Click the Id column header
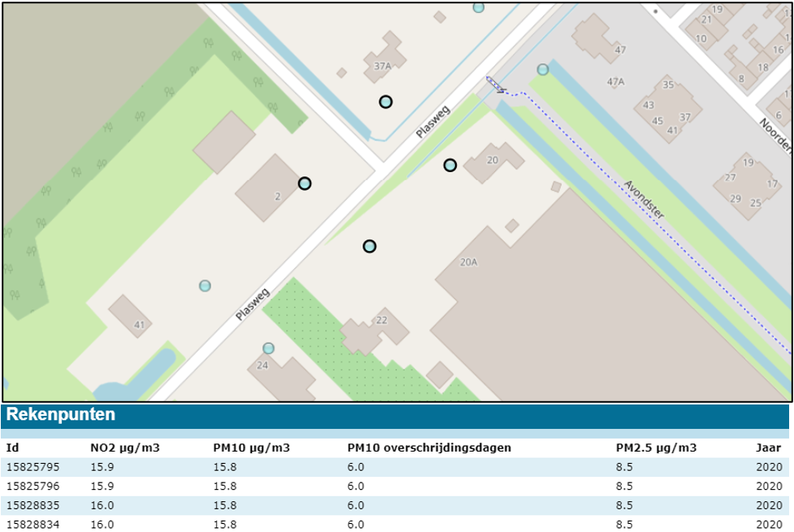794x532 pixels. pyautogui.click(x=13, y=448)
